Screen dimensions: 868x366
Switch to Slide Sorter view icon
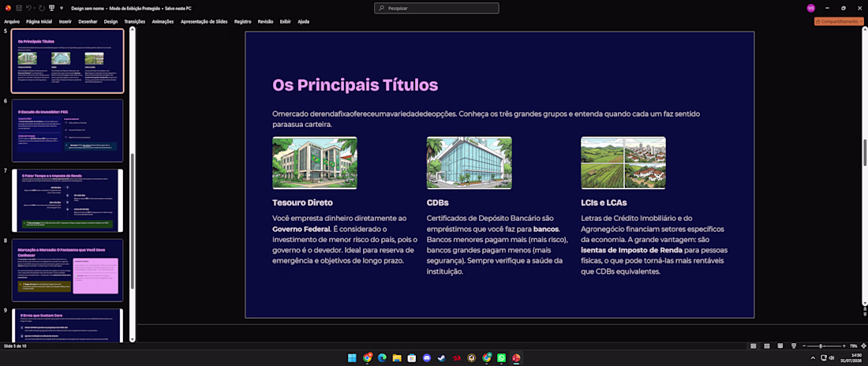tap(766, 346)
